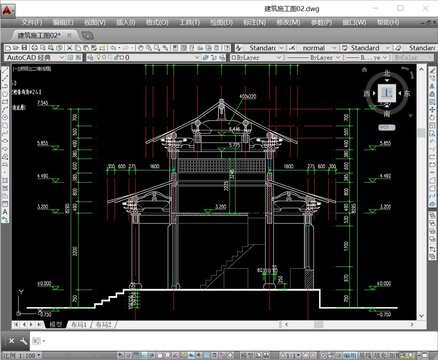Viewport: 438px width, 360px height.
Task: Click the new drawing tab button
Action: [87, 35]
